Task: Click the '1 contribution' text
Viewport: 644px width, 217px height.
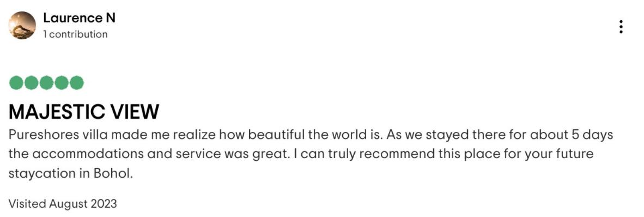Action: (x=75, y=34)
